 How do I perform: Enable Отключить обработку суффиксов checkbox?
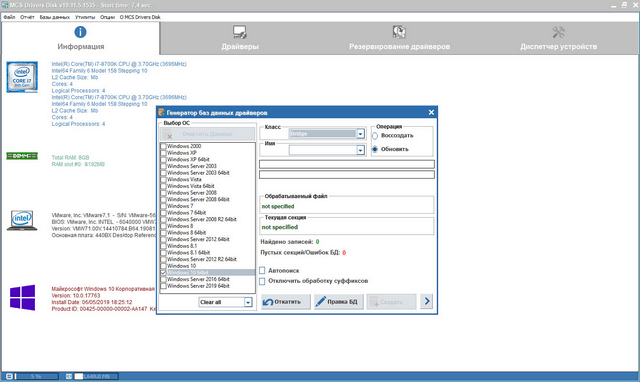(262, 281)
